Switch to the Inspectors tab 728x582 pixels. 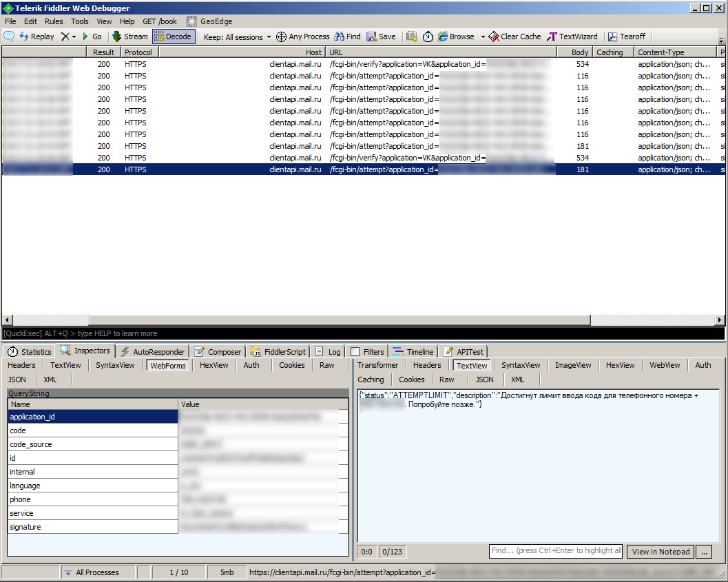(x=85, y=351)
